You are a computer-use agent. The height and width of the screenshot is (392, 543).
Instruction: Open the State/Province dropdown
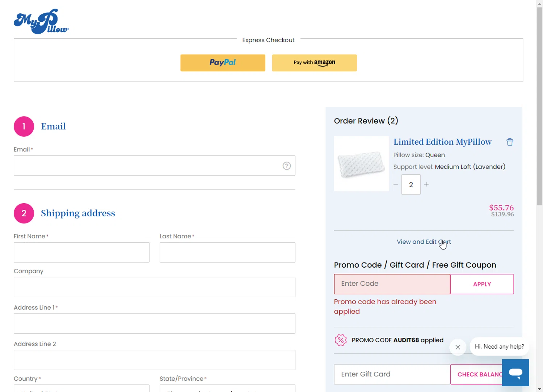point(227,388)
